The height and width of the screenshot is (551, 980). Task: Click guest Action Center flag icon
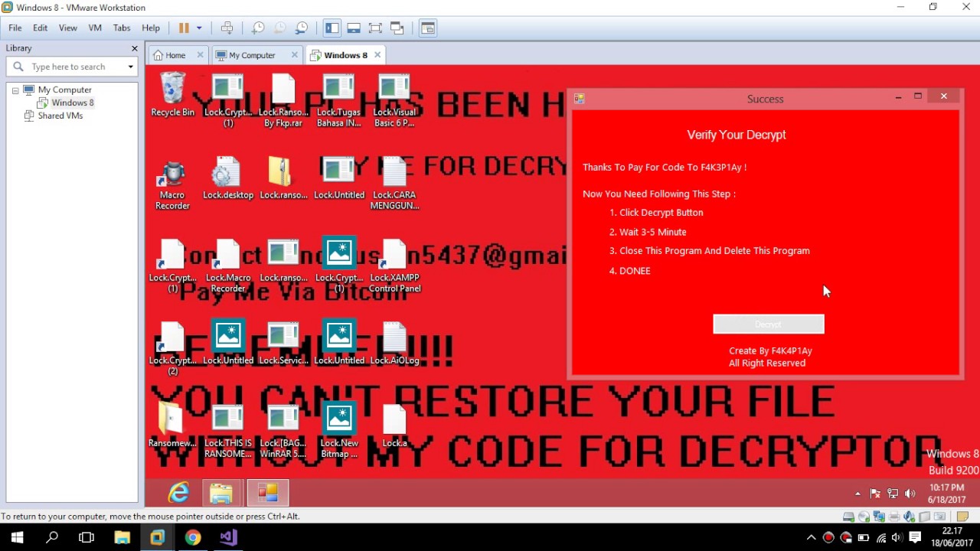tap(875, 494)
